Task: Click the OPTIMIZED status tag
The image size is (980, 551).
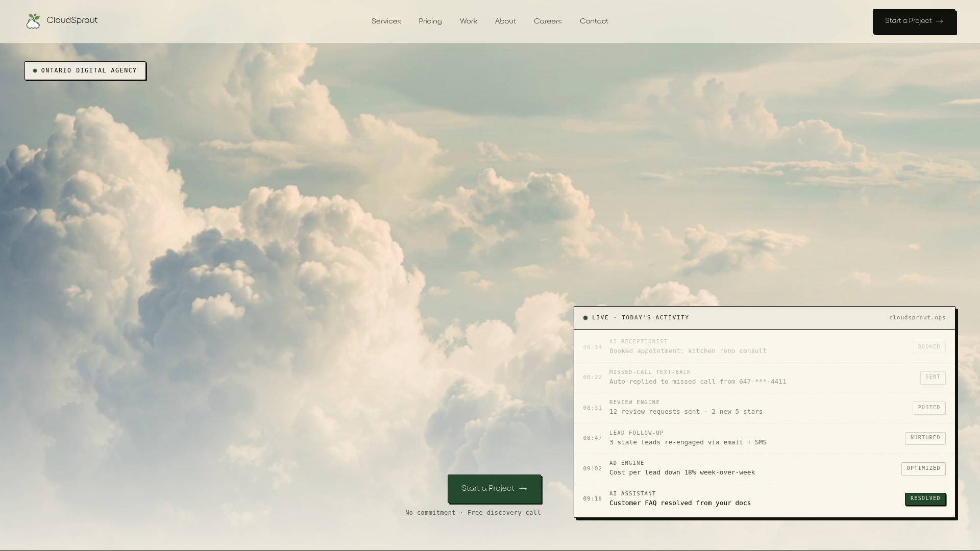Action: 923,468
